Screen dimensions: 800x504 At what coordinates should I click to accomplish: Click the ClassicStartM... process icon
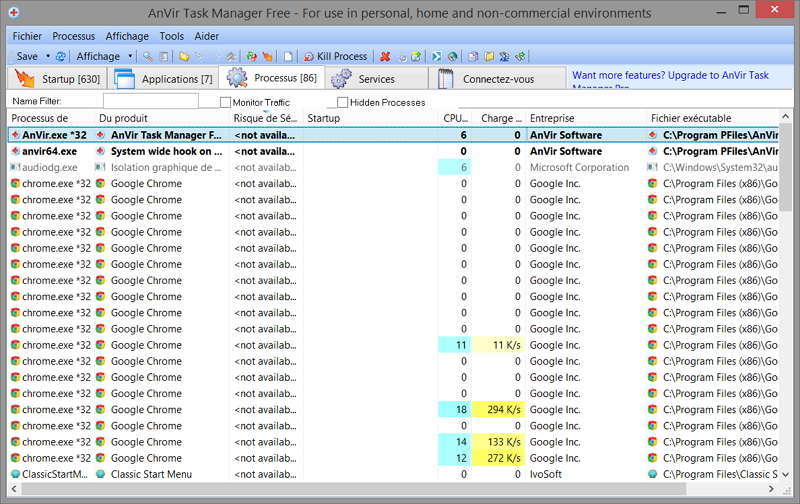[15, 474]
